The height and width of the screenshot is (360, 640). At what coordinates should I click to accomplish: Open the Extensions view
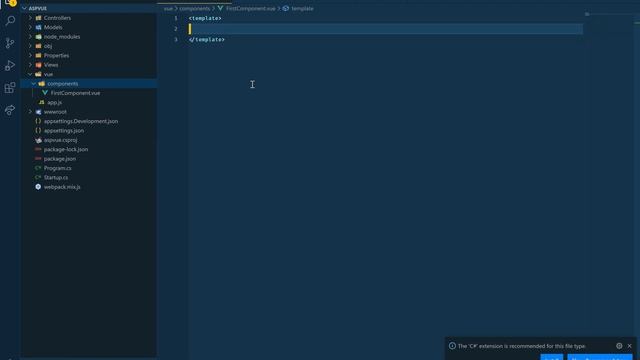pyautogui.click(x=10, y=88)
